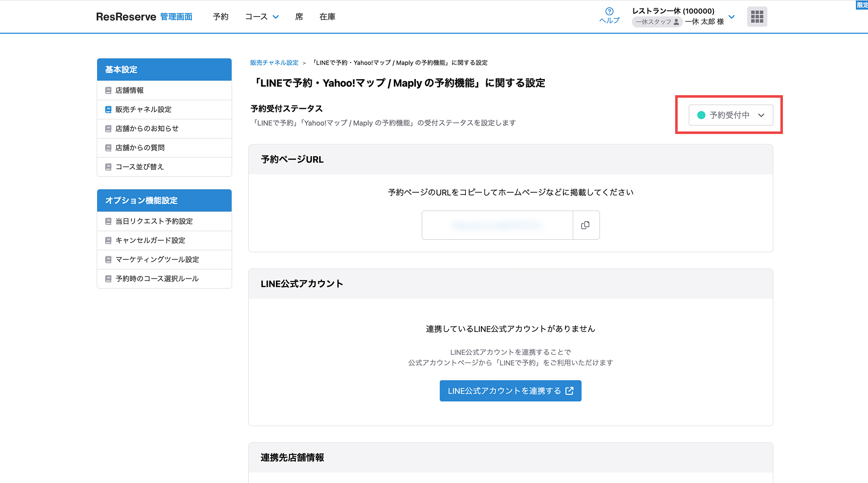This screenshot has width=868, height=483.
Task: Click the Help question mark icon
Action: [609, 12]
